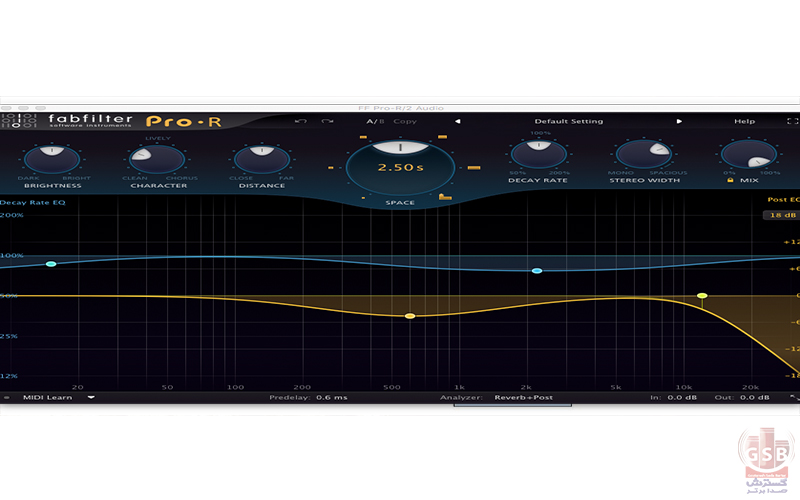Open the 18 dB Post EQ range menu
The image size is (800, 500).
pos(779,215)
